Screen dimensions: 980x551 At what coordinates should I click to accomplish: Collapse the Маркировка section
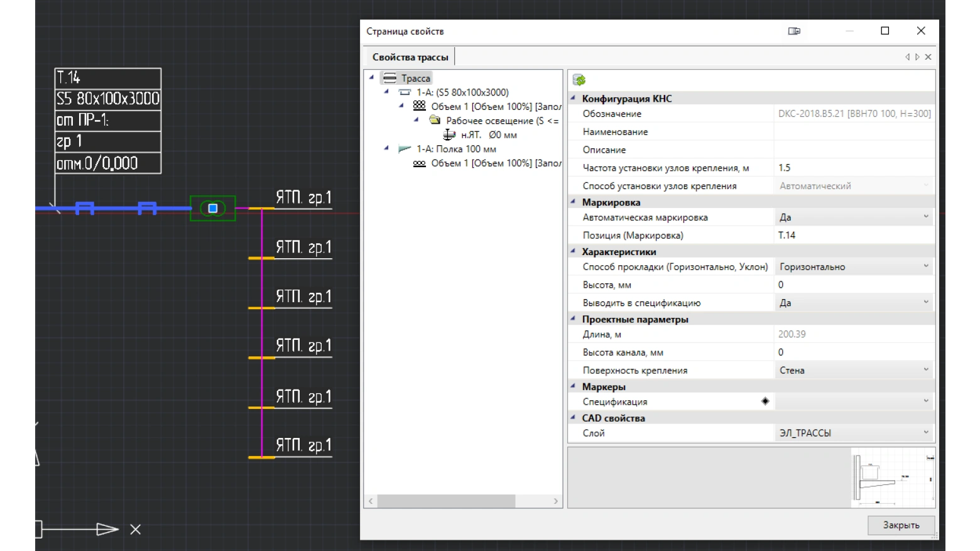pyautogui.click(x=573, y=202)
